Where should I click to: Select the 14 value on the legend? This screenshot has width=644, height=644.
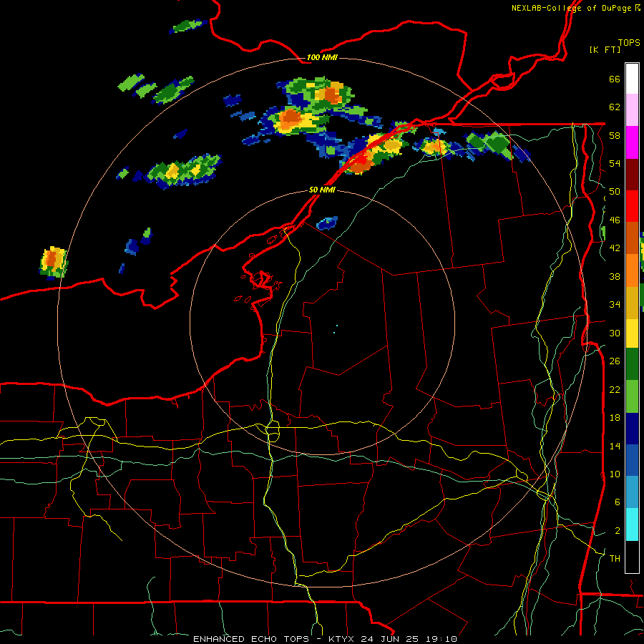point(615,446)
